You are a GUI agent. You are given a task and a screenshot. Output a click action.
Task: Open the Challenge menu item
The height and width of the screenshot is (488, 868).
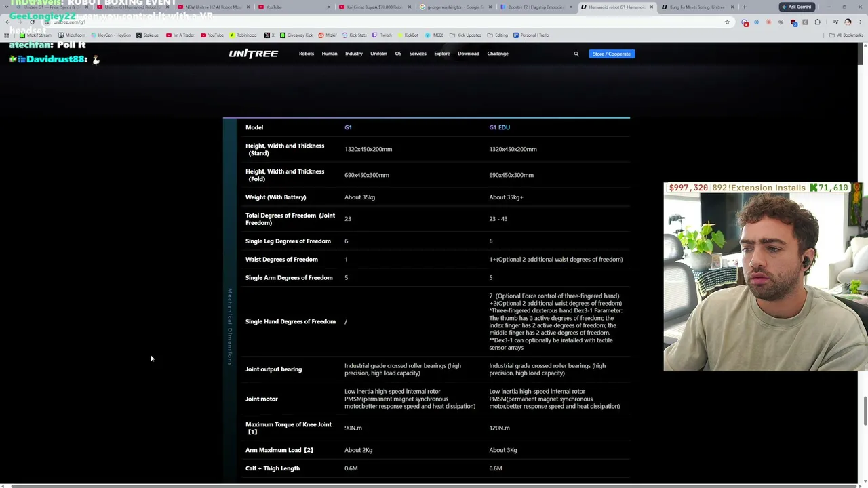point(498,54)
